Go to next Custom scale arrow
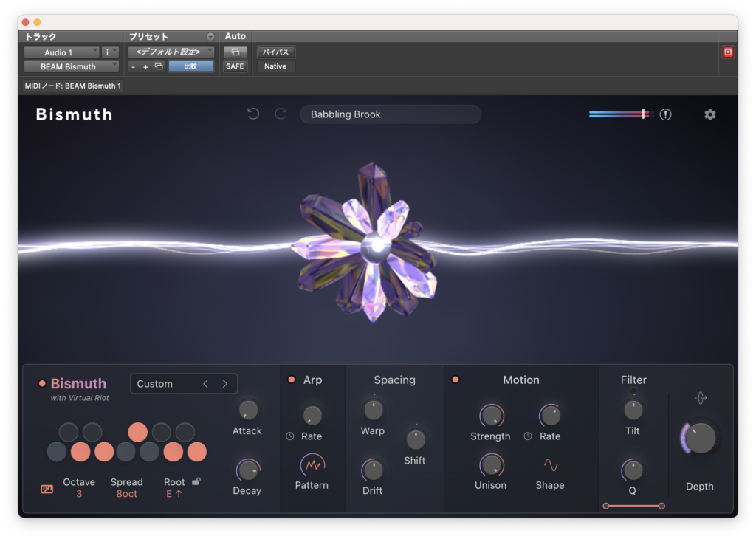This screenshot has width=756, height=539. coord(224,384)
